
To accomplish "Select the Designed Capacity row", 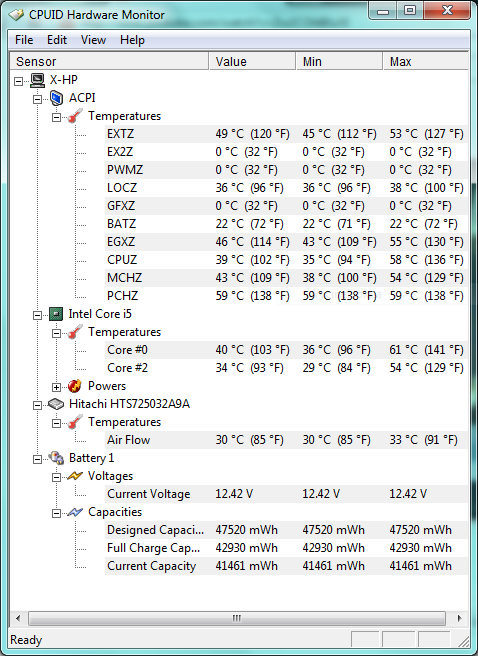I will click(286, 530).
